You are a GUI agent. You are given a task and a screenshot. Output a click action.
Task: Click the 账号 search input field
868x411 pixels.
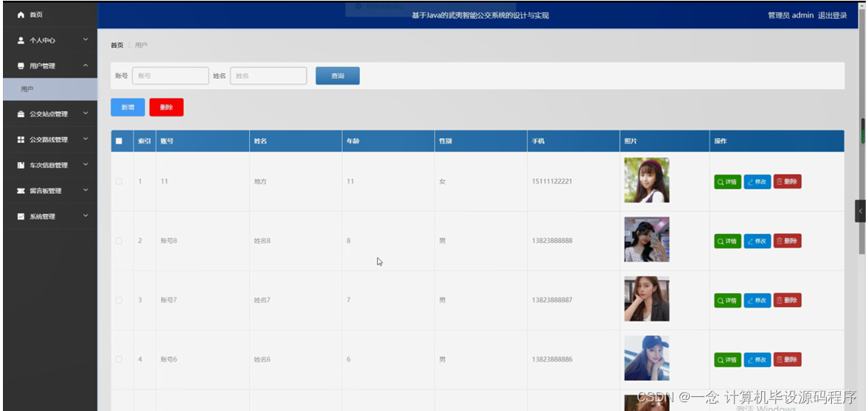(x=170, y=76)
